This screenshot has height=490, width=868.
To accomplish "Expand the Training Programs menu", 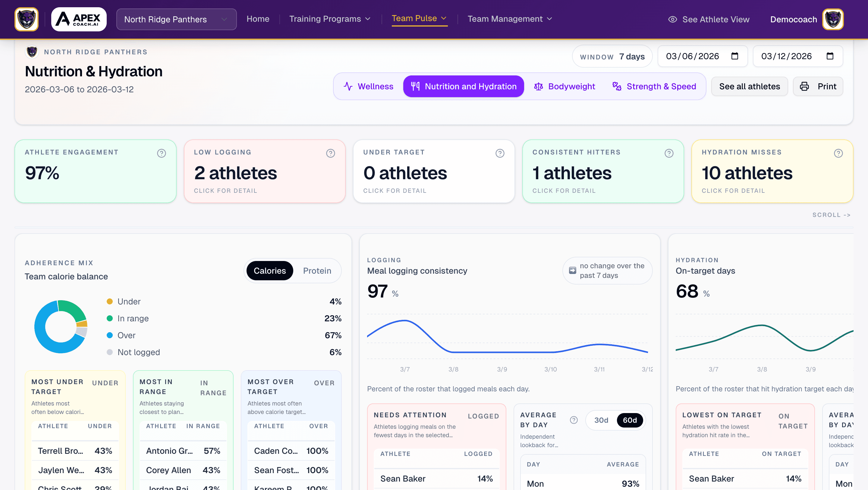I will 329,19.
